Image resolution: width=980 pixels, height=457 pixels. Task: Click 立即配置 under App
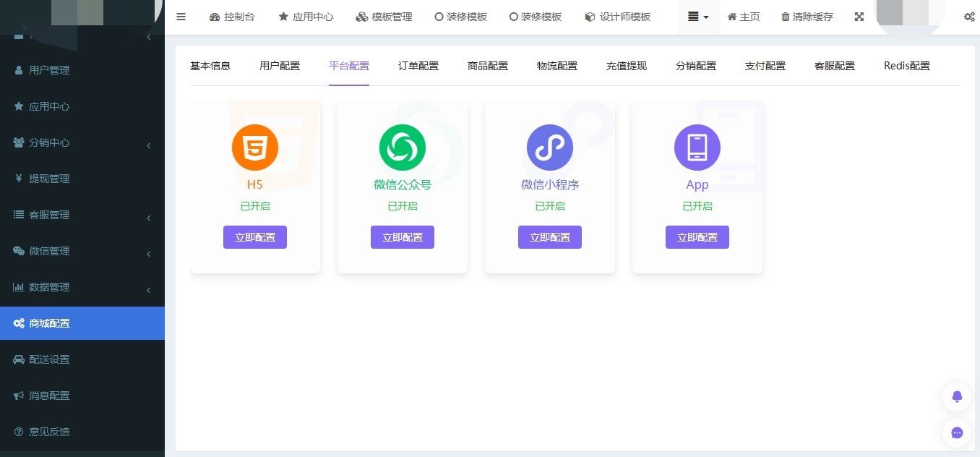(697, 237)
